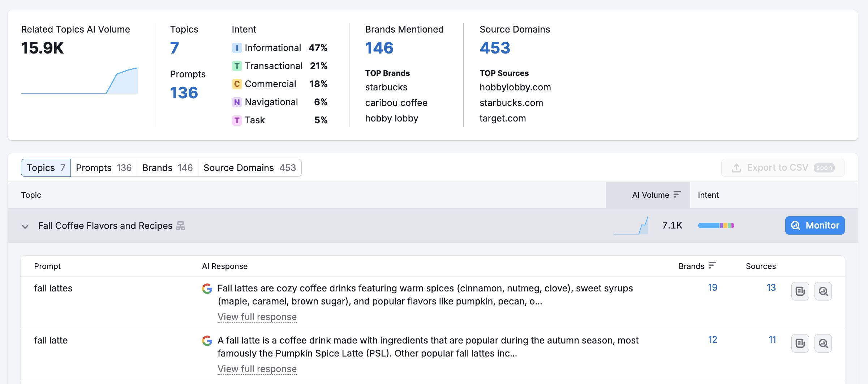Switch to the Prompts 136 tab
The height and width of the screenshot is (384, 868).
click(104, 167)
